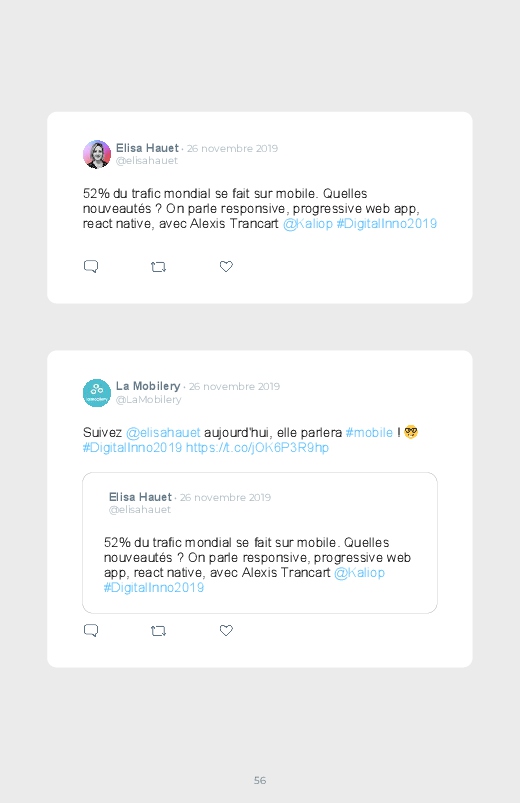Image resolution: width=520 pixels, height=803 pixels.
Task: Click reply icon on La Mobilery's tweet
Action: click(x=91, y=630)
